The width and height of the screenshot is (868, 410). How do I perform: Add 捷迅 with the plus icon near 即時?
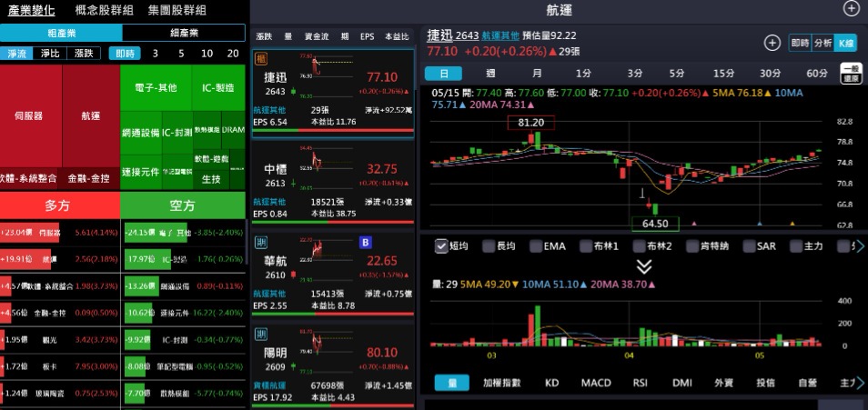click(772, 43)
